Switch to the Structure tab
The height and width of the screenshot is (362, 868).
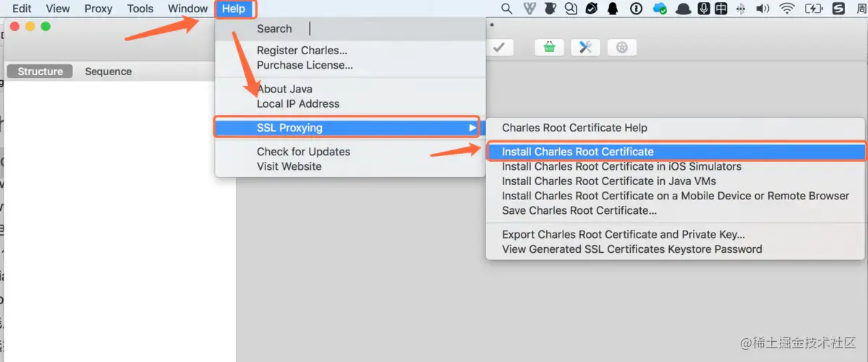pyautogui.click(x=40, y=72)
